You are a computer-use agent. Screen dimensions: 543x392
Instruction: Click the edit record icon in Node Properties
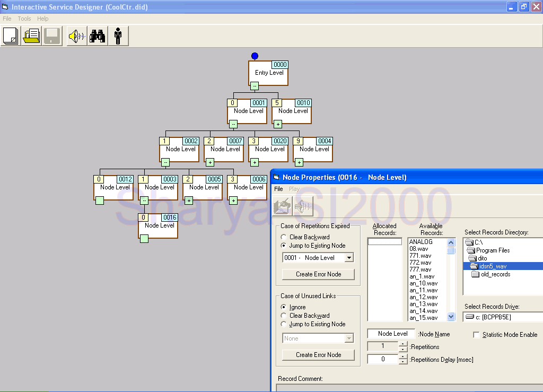tap(283, 206)
